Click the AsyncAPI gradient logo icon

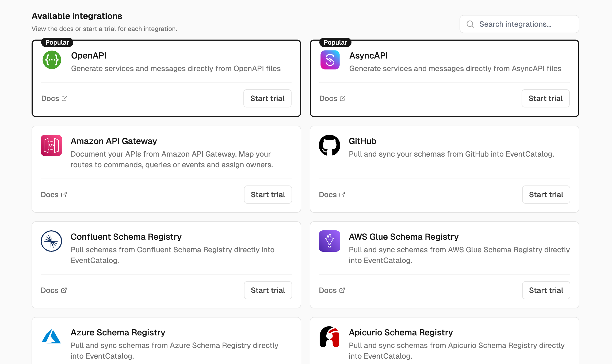(x=330, y=60)
